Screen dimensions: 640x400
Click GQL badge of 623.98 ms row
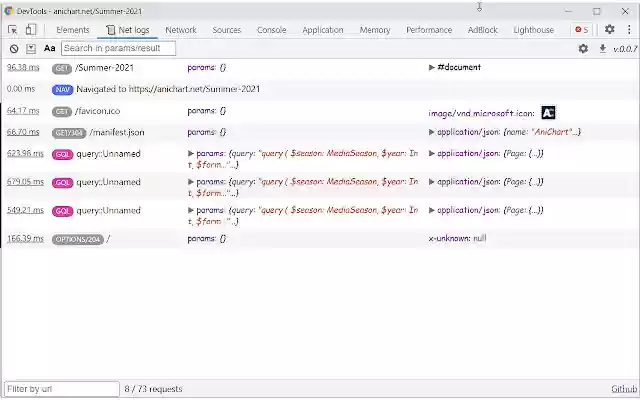(62, 154)
